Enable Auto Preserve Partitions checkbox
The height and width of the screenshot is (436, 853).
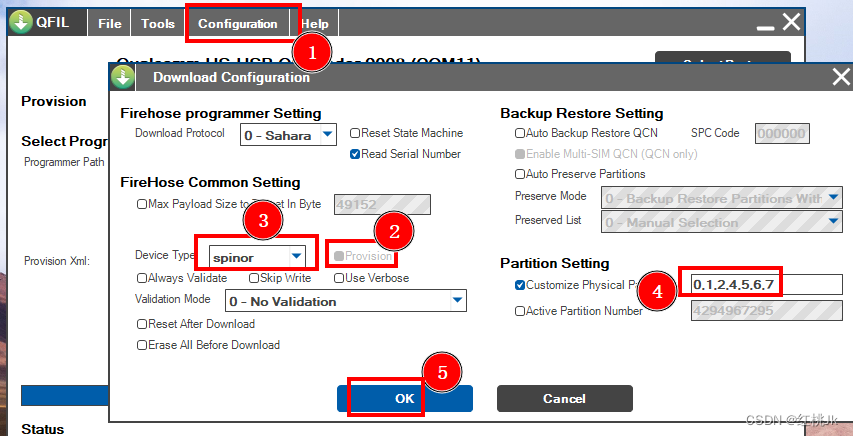coord(520,174)
